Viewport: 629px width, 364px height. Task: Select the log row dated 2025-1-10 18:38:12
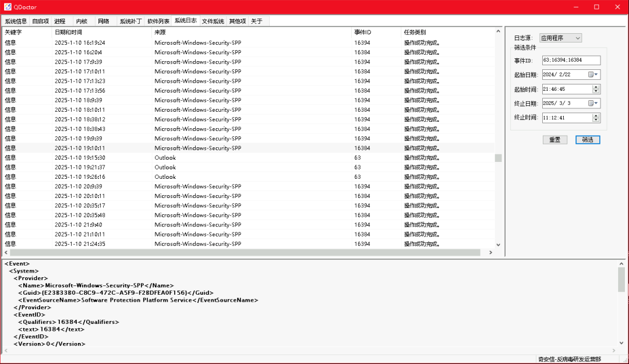tap(248, 119)
